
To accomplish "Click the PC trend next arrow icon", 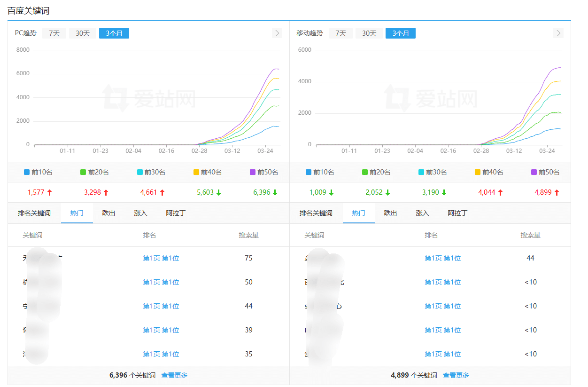I will coord(277,33).
